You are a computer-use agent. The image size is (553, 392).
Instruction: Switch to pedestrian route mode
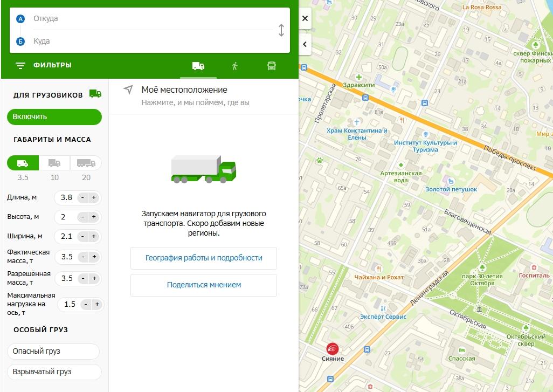(234, 66)
